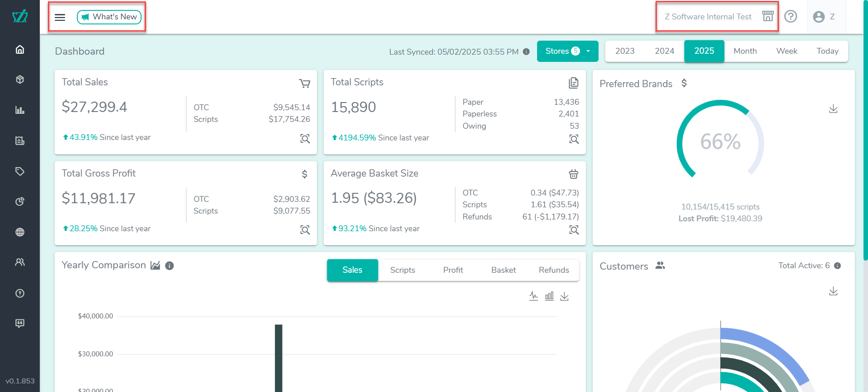
Task: Open Total Gross Profit detail magnifier icon
Action: coord(305,230)
